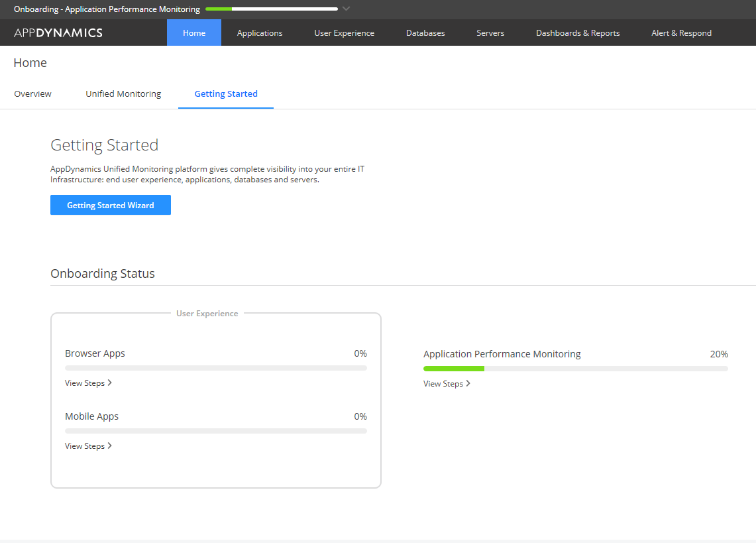This screenshot has height=543, width=756.
Task: Click the Mobile Apps progress bar
Action: [216, 431]
